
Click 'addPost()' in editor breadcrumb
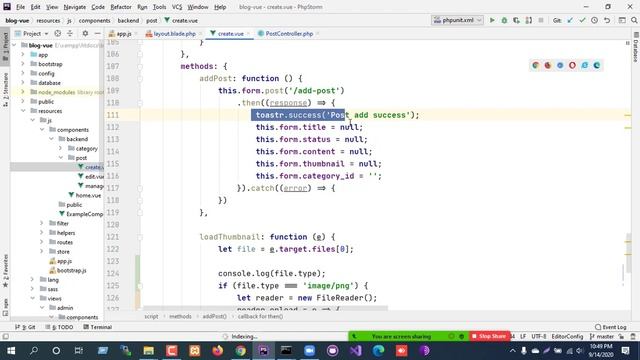coord(215,316)
